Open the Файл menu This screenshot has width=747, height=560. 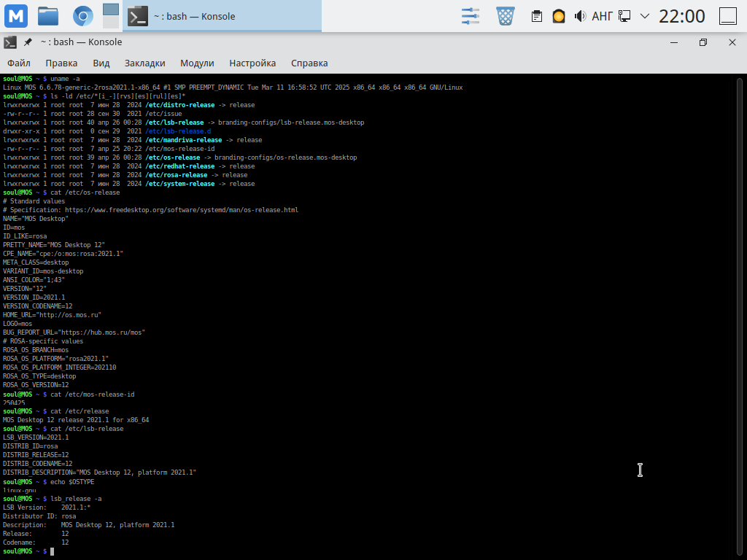pyautogui.click(x=18, y=63)
